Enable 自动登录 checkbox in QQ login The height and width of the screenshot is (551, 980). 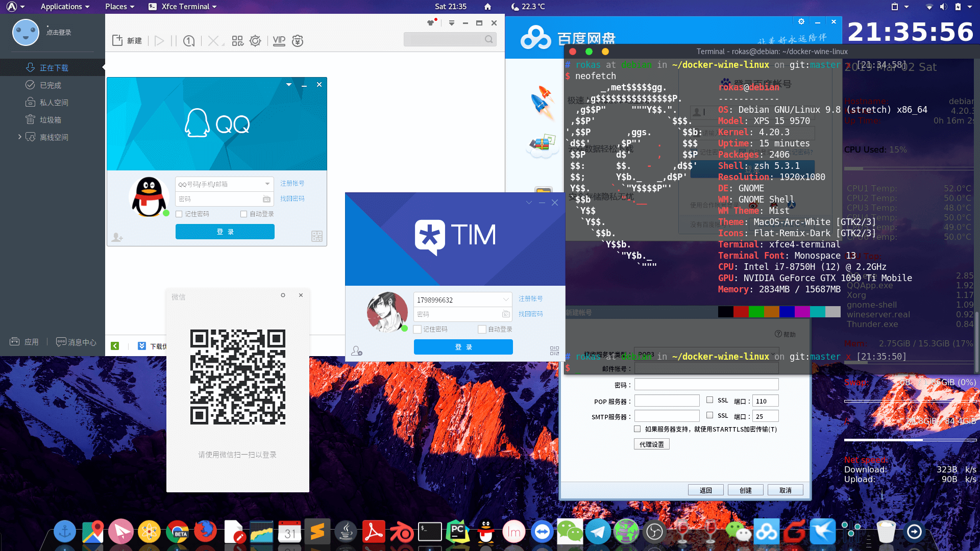coord(243,214)
